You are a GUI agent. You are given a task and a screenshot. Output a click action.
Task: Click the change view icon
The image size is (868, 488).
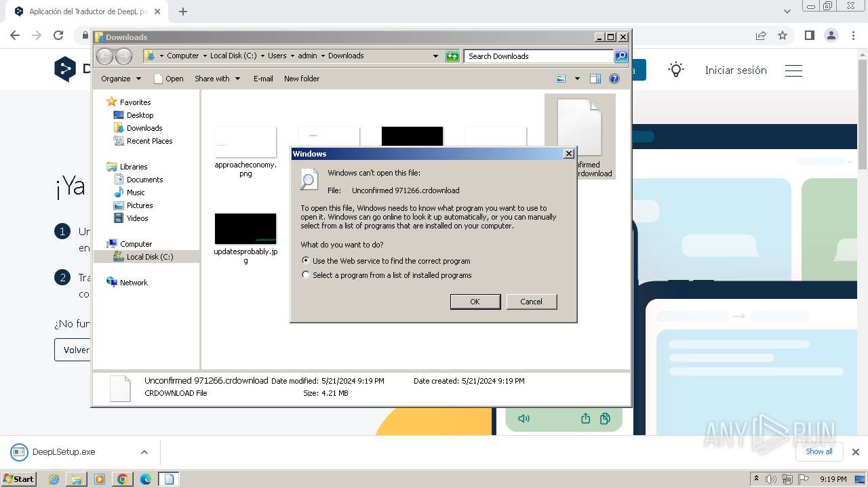point(561,79)
